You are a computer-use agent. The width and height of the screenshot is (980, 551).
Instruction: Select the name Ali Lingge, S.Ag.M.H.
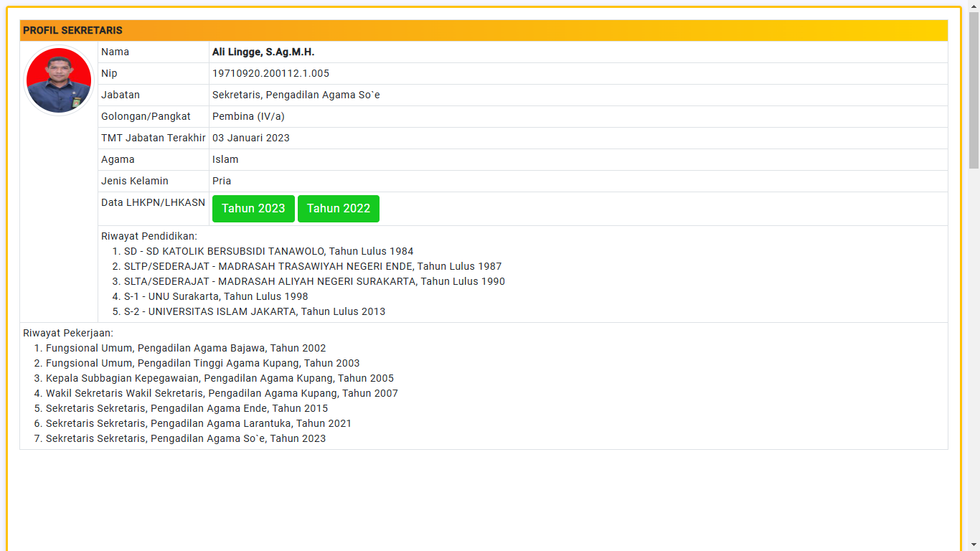pos(263,52)
